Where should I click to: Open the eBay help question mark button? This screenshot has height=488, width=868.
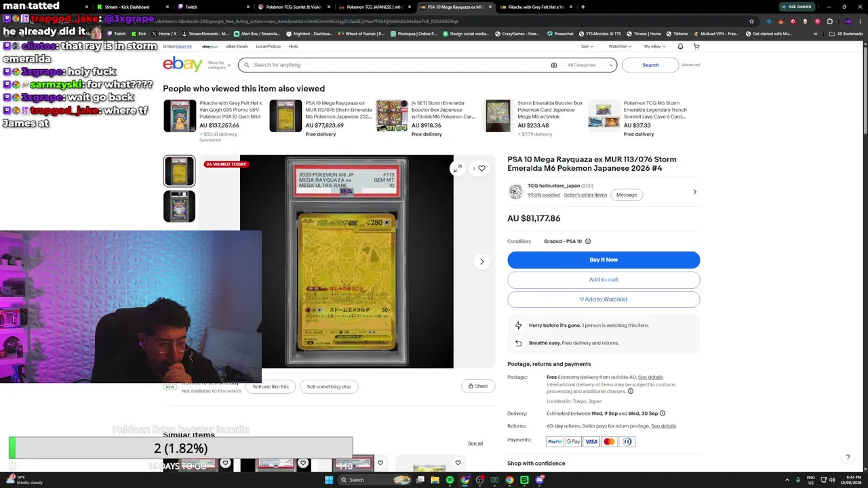pyautogui.click(x=848, y=457)
